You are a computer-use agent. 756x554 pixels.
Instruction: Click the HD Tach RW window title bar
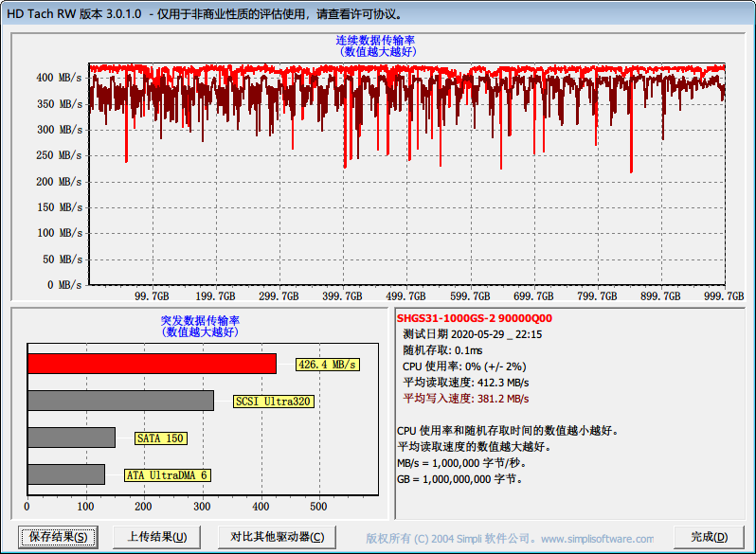pyautogui.click(x=378, y=14)
